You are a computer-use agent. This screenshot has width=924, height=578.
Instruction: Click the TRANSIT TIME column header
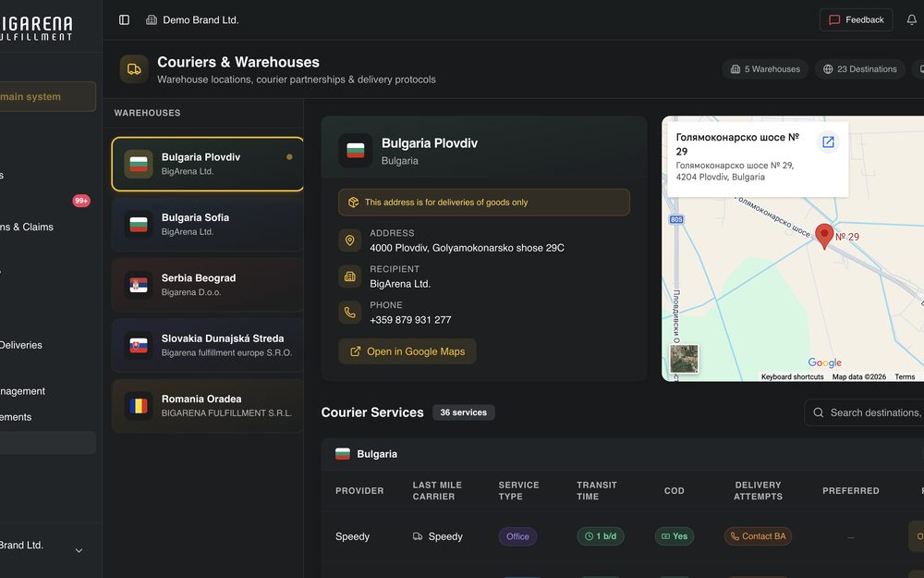point(596,491)
